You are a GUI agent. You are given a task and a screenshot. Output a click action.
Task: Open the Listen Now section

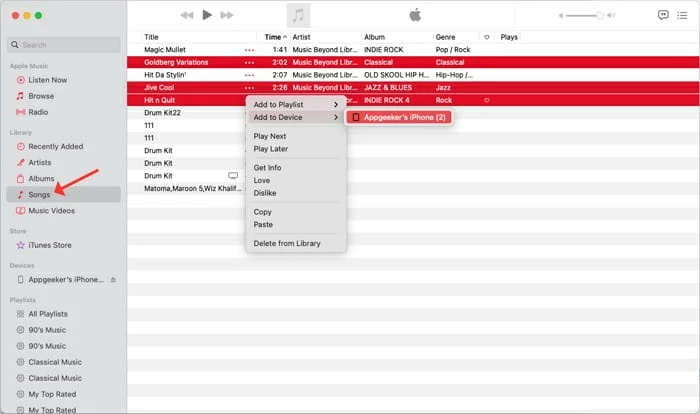48,79
